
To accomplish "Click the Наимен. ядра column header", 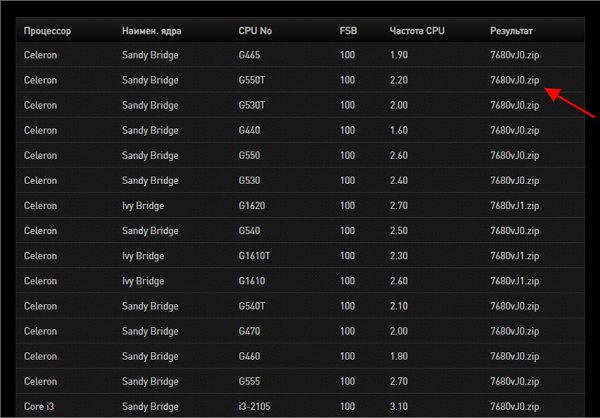I will tap(152, 31).
